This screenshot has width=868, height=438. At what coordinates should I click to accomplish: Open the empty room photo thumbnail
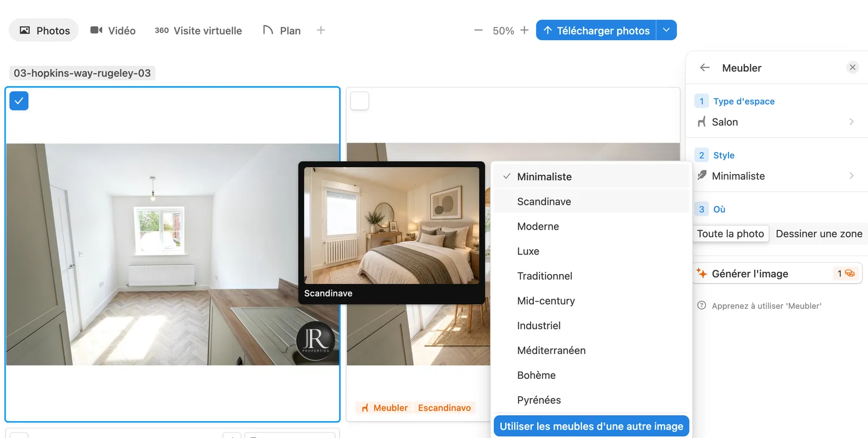173,254
